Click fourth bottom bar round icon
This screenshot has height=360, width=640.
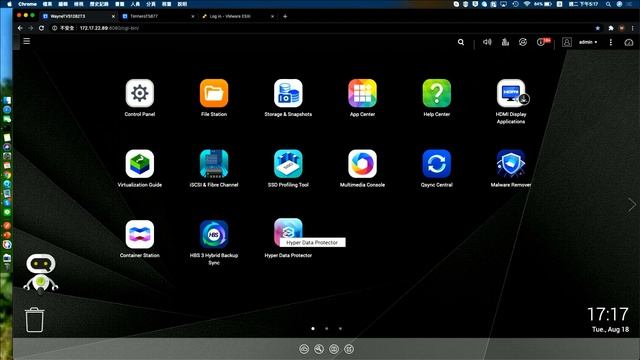click(349, 349)
